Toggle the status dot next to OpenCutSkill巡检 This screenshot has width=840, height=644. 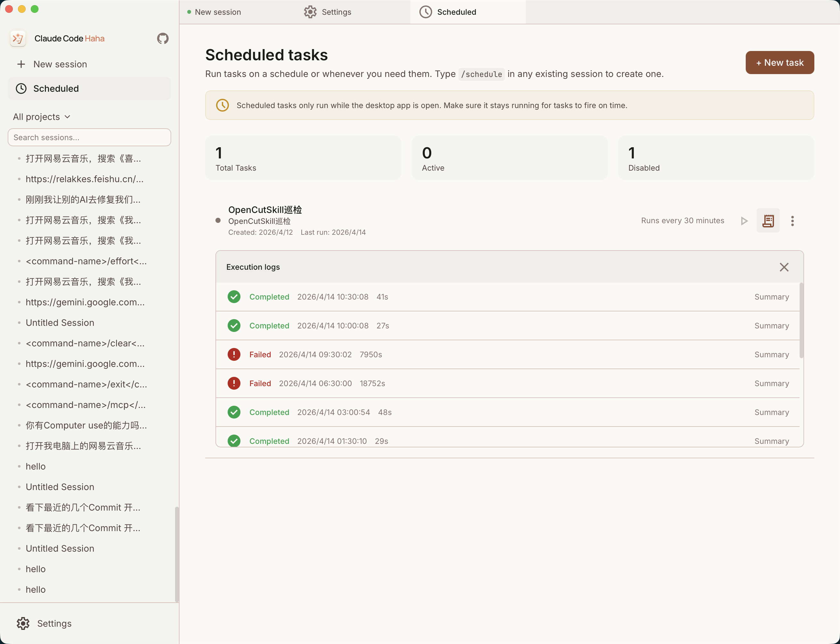coord(218,220)
